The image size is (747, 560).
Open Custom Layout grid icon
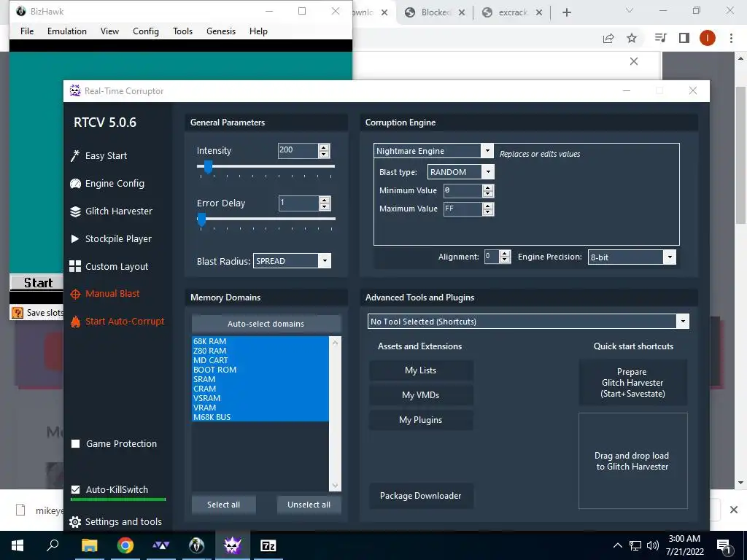[75, 266]
